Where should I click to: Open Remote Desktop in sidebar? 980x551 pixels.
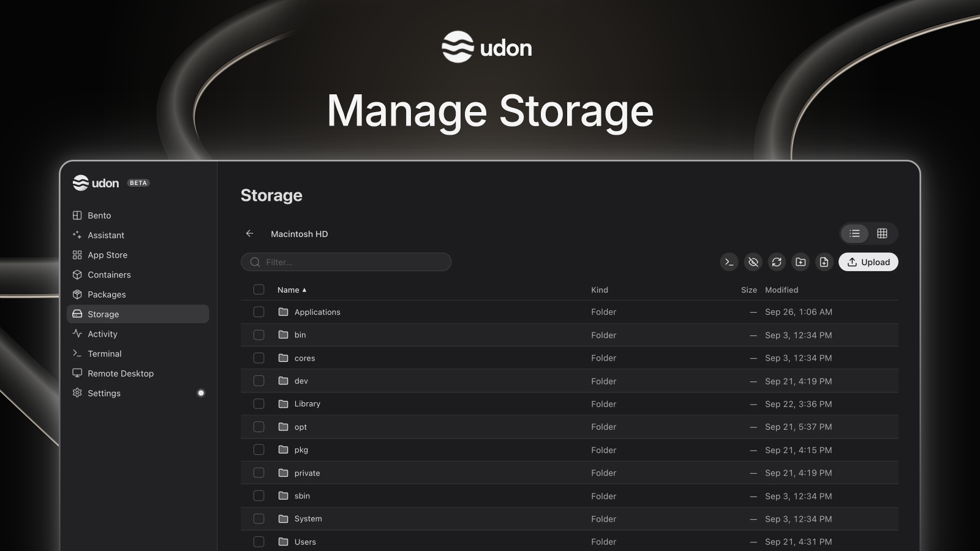point(138,373)
